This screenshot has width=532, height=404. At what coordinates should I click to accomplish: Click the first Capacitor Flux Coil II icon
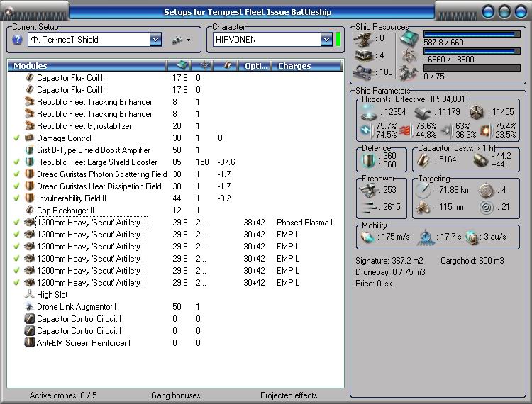tap(30, 78)
